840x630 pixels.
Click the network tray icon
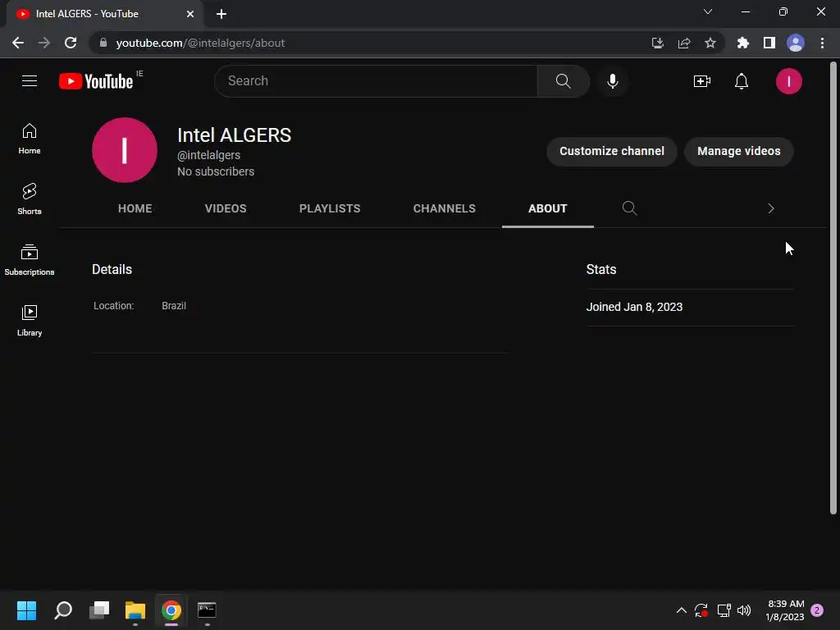(724, 610)
